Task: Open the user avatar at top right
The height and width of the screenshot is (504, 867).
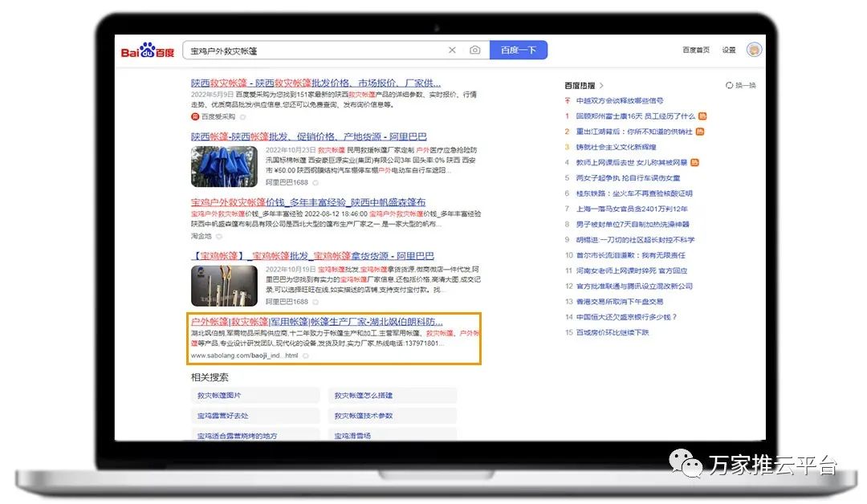Action: [x=754, y=50]
